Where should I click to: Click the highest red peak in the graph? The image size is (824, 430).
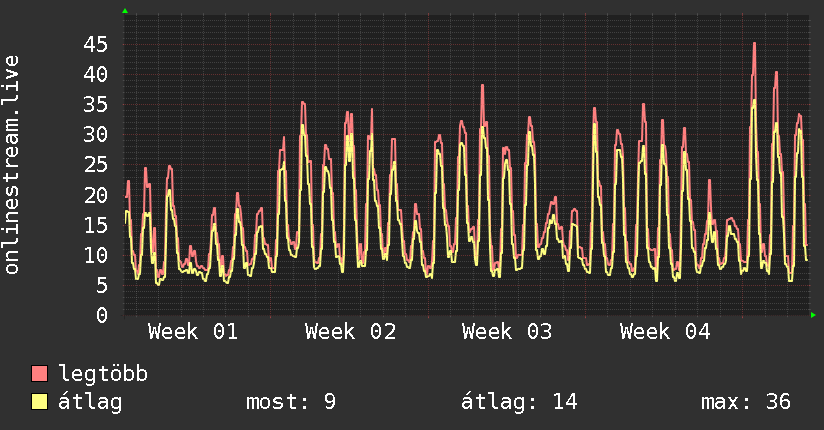click(754, 44)
